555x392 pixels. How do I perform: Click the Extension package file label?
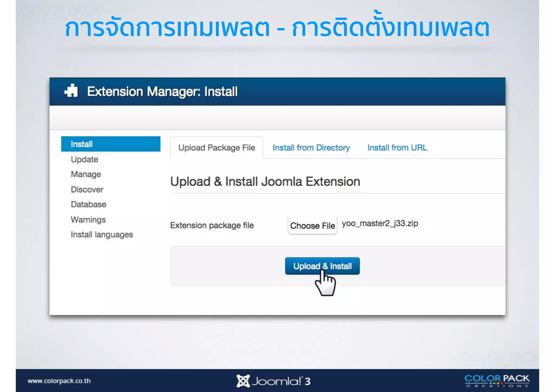point(212,225)
